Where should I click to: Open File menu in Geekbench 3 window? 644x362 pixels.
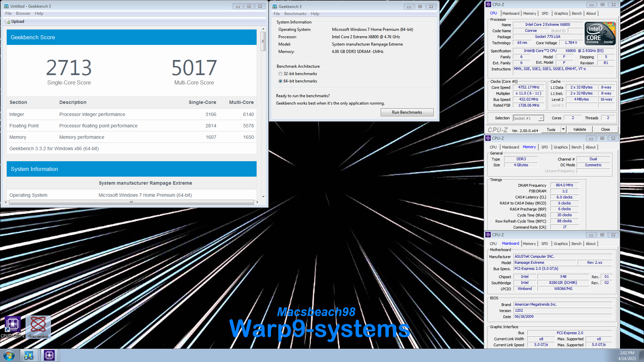pos(277,14)
